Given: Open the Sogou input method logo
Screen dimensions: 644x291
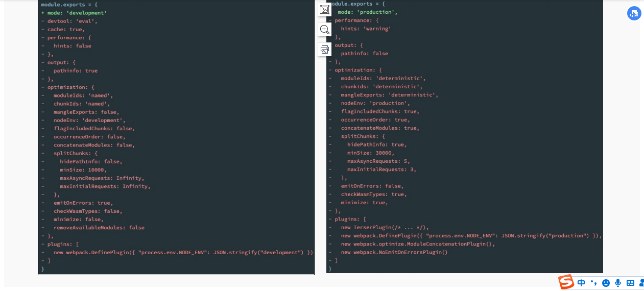Looking at the screenshot, I should pos(566,282).
